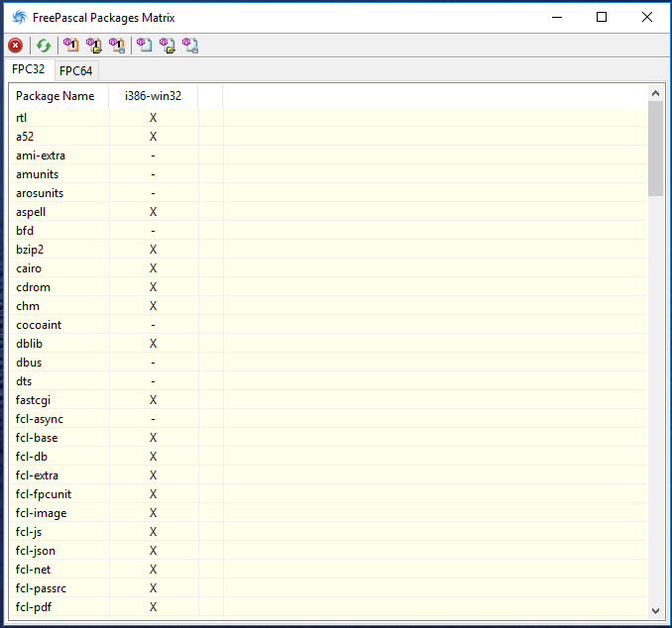672x628 pixels.
Task: Click the X cell in the fcl-db row
Action: pyautogui.click(x=153, y=457)
